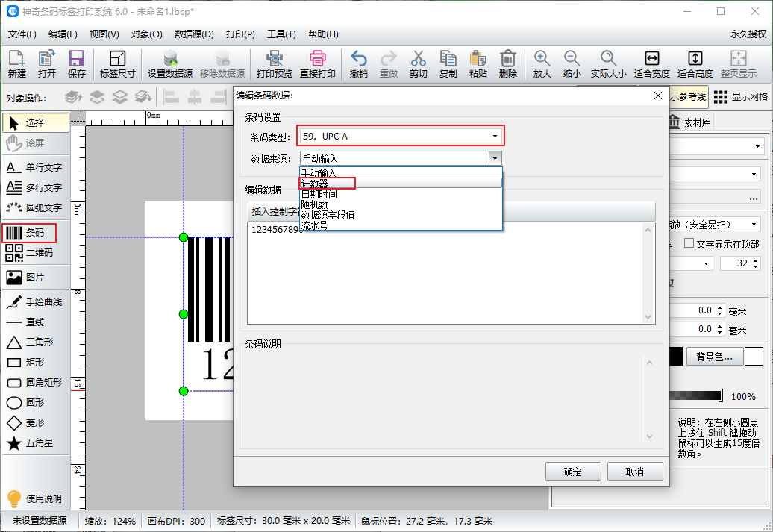The image size is (773, 532).
Task: Open the 条码类型 dropdown showing UPC-A
Action: pyautogui.click(x=400, y=136)
